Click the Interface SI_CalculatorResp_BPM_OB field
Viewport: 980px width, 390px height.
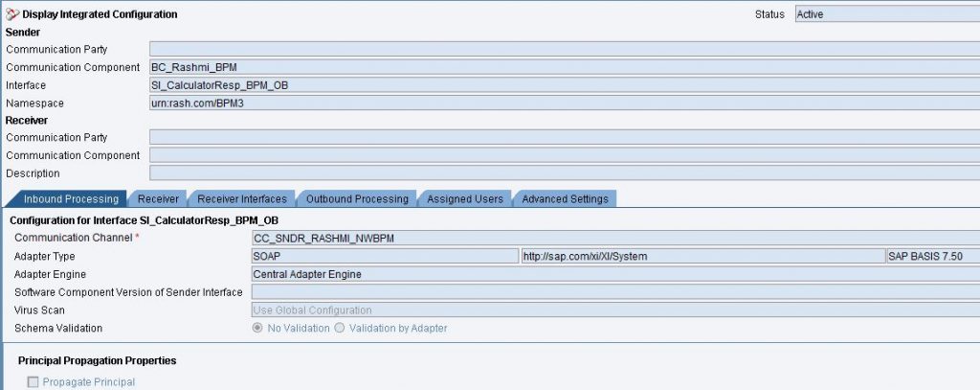(565, 85)
